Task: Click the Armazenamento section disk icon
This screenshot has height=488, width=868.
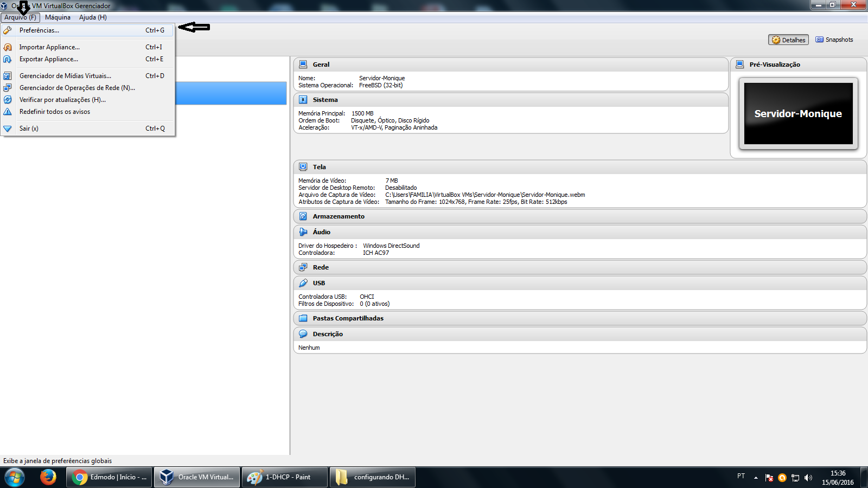Action: click(303, 216)
